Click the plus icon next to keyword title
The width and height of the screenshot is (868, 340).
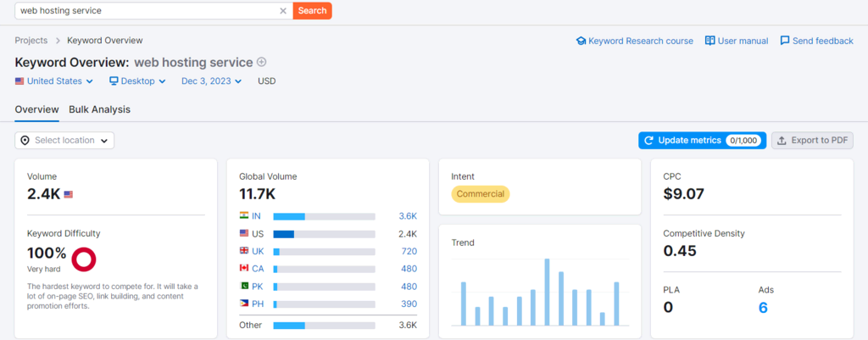(x=262, y=62)
